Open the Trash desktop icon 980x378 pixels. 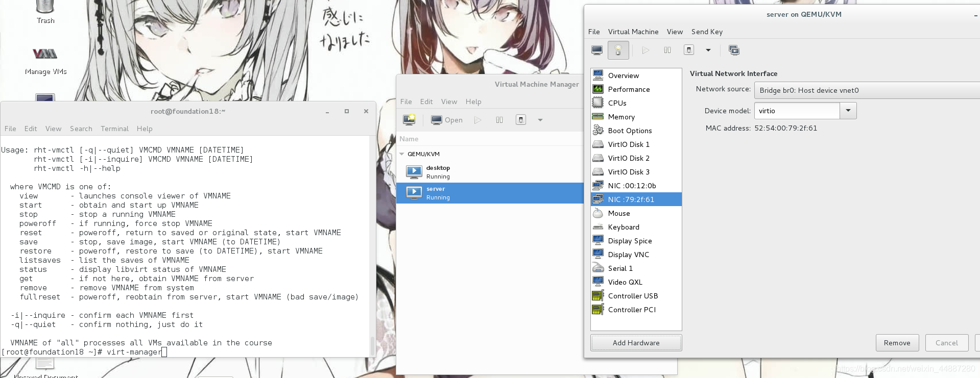45,11
